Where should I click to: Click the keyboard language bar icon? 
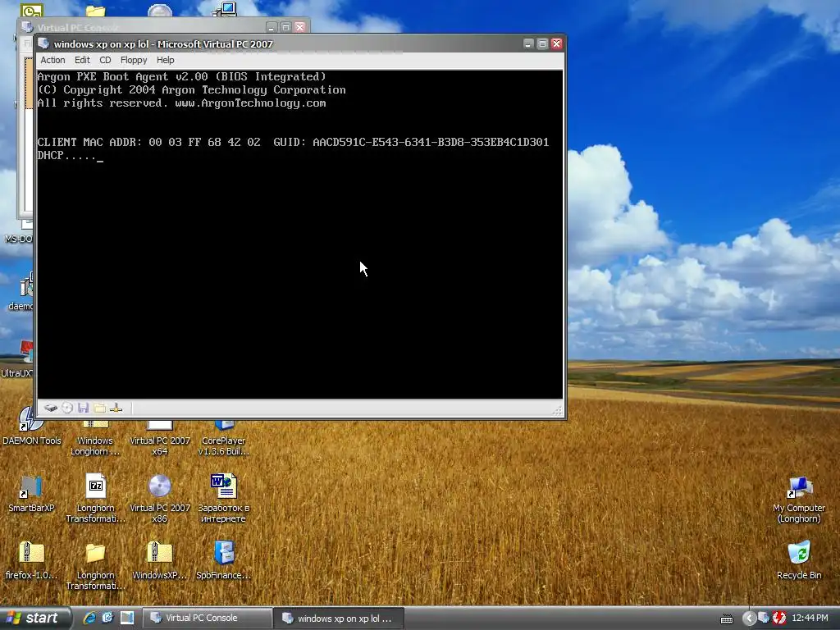[727, 619]
